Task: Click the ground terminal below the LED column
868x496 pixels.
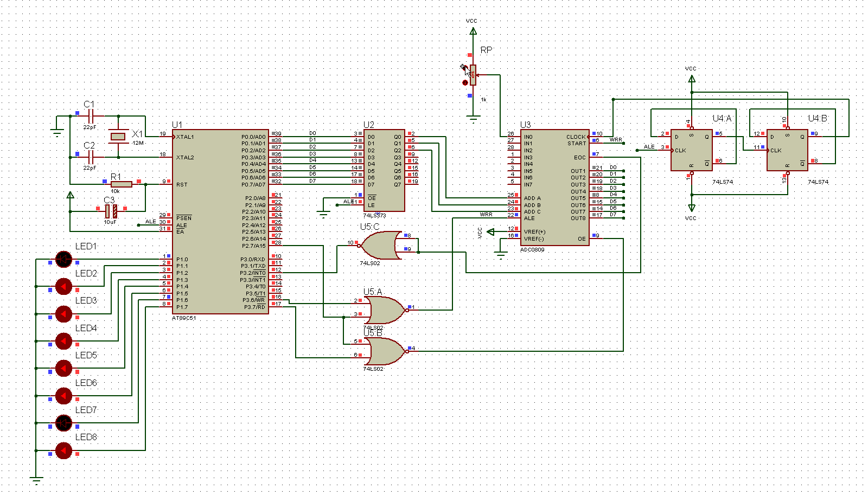Action: 36,480
